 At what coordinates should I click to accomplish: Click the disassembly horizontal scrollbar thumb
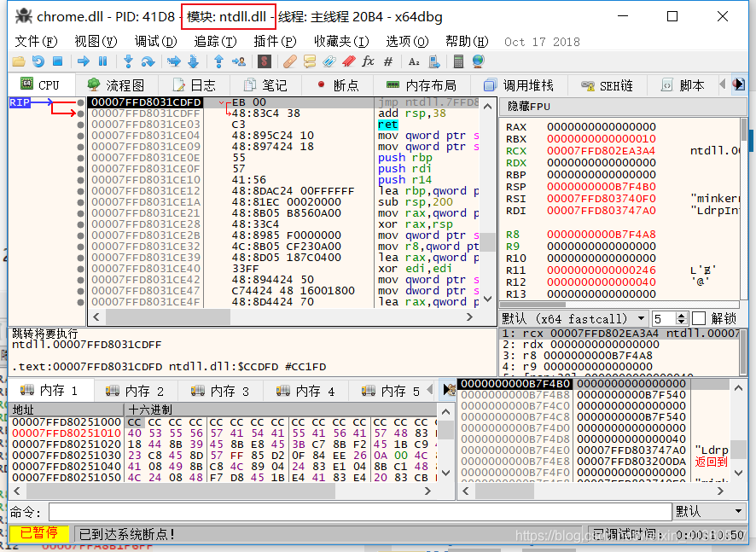[168, 317]
